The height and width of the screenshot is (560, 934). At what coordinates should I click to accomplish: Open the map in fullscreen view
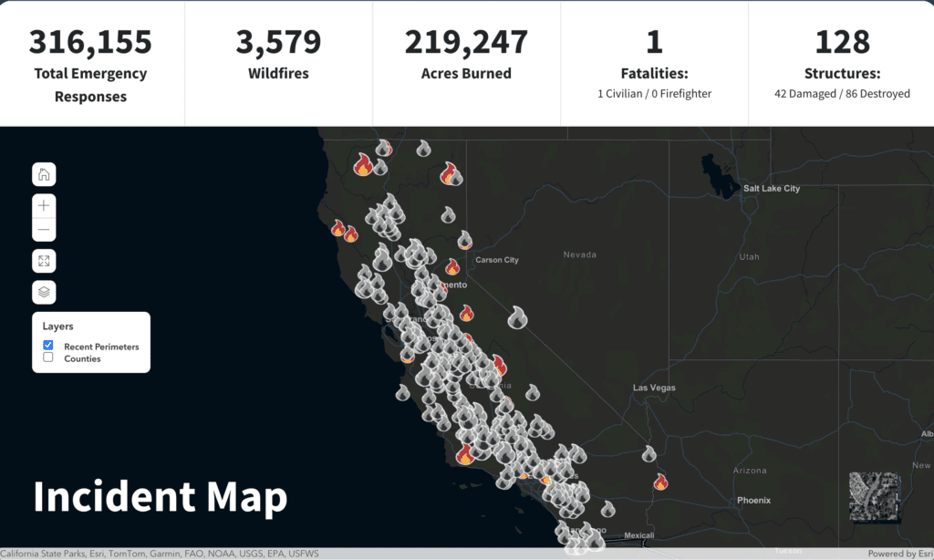pos(44,261)
